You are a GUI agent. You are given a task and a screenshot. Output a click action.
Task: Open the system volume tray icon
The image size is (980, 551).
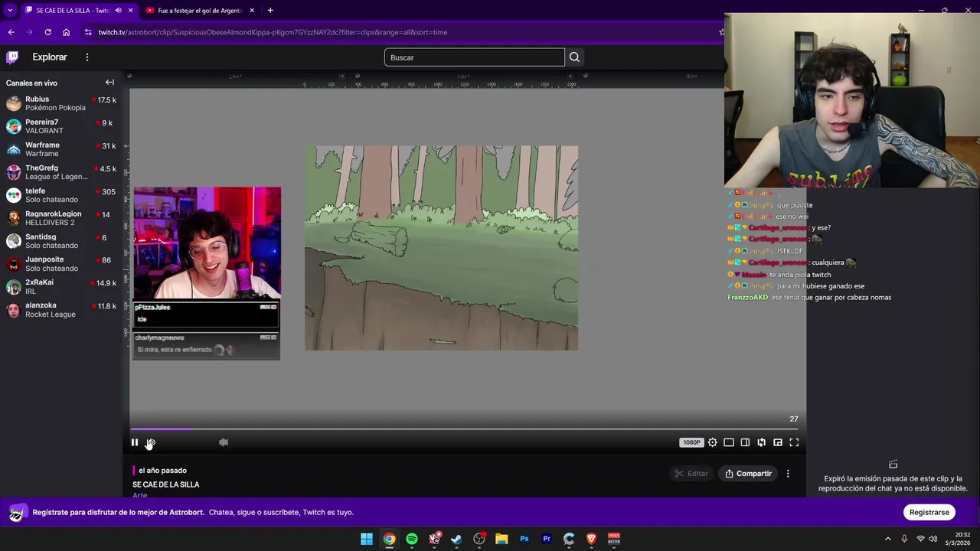coord(933,539)
